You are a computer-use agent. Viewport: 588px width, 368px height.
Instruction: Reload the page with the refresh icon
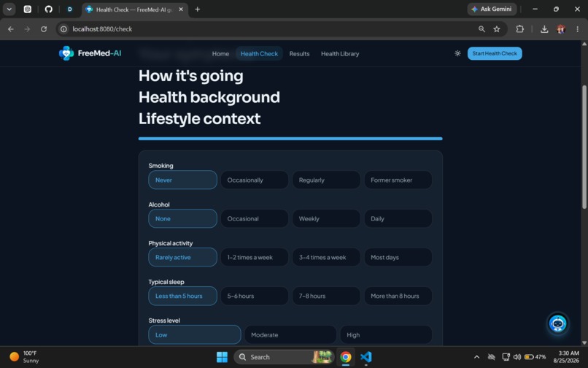tap(44, 29)
